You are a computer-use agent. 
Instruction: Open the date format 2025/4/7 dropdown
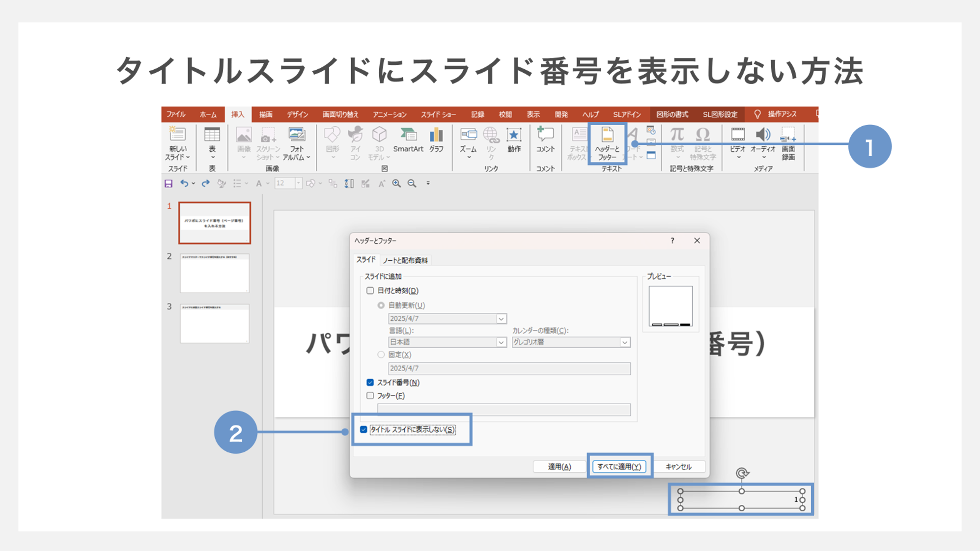[x=501, y=319]
